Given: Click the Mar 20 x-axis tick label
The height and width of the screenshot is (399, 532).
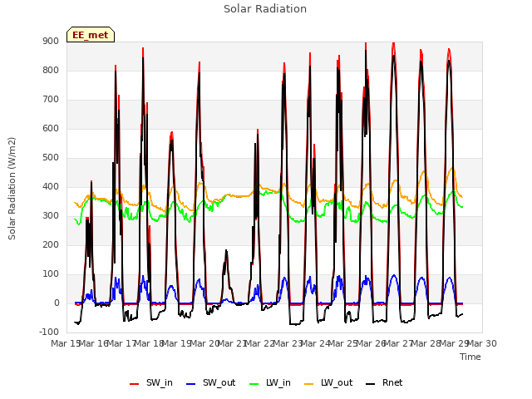Looking at the screenshot, I should (x=205, y=343).
